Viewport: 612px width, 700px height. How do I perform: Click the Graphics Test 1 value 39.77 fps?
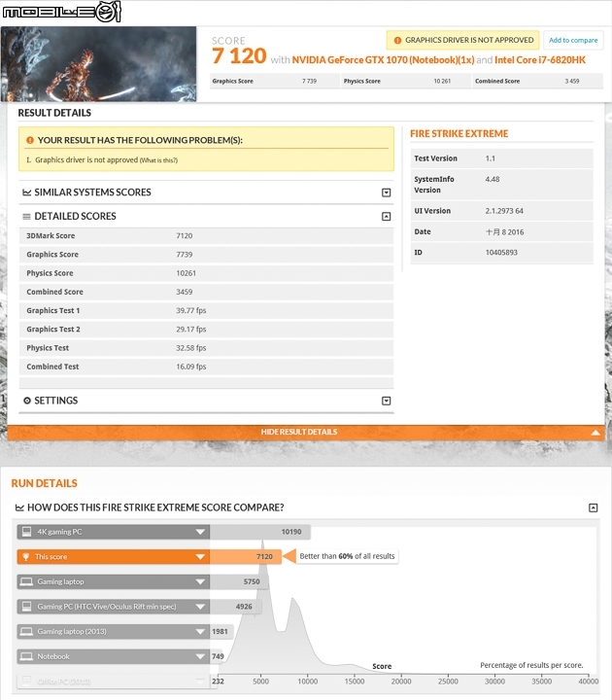coord(191,311)
